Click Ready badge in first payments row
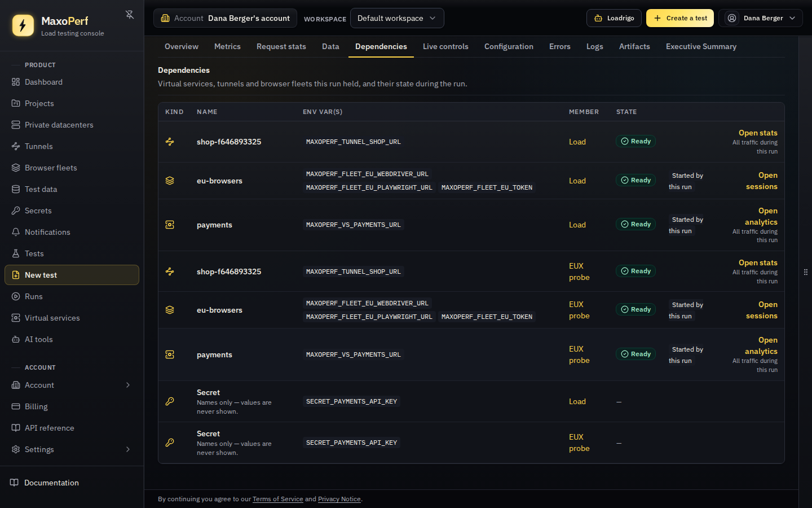The height and width of the screenshot is (508, 812). pyautogui.click(x=636, y=224)
